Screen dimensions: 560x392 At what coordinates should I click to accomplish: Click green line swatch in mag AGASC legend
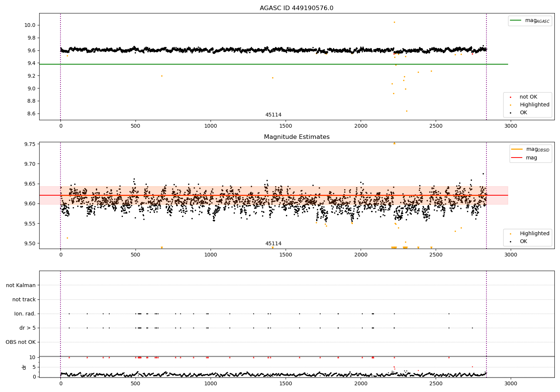click(516, 21)
